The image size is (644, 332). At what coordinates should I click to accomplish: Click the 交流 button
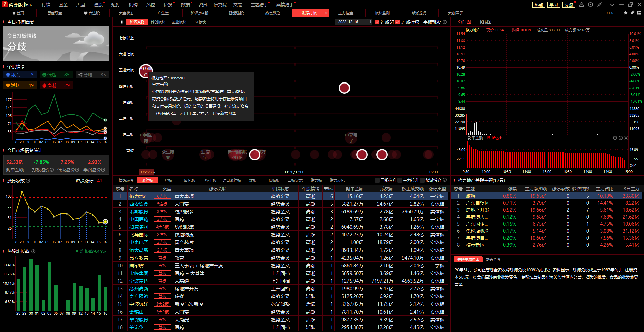[569, 5]
